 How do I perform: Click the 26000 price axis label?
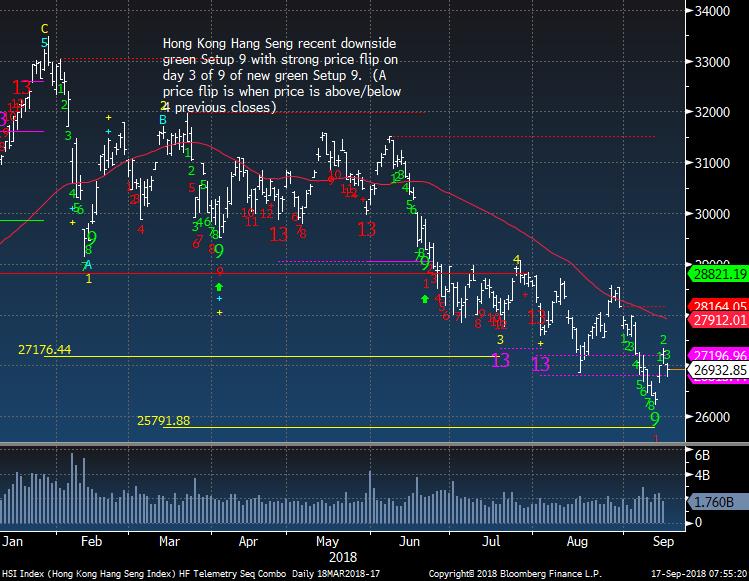(x=712, y=417)
